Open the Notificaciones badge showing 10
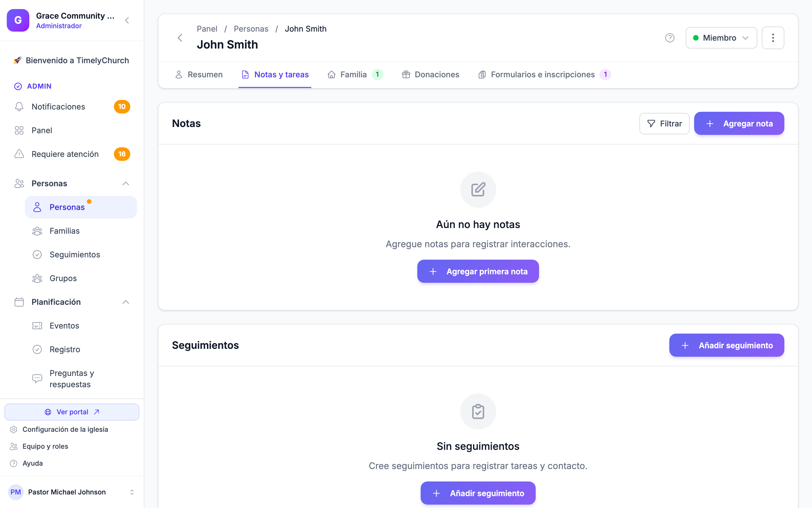 pyautogui.click(x=122, y=106)
